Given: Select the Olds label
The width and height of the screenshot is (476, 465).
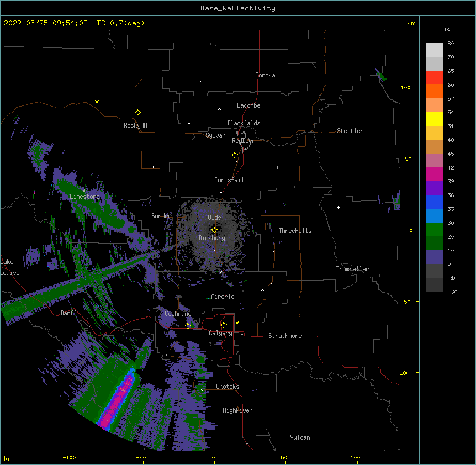Looking at the screenshot, I should tap(214, 218).
